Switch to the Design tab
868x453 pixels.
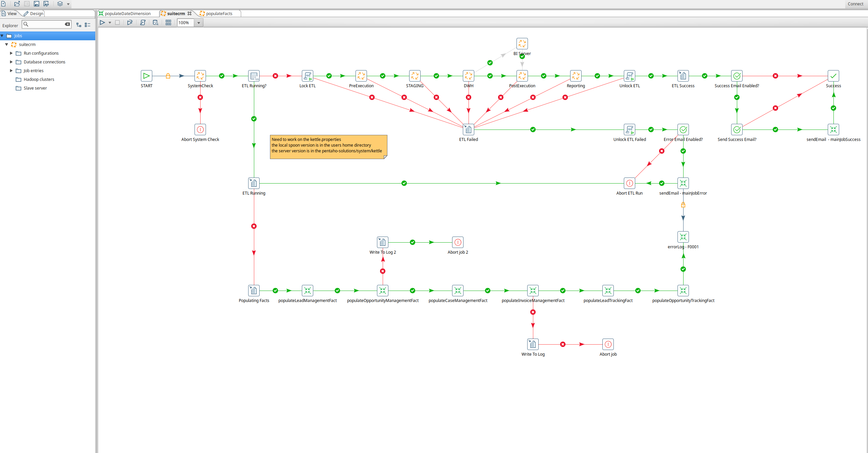[34, 13]
